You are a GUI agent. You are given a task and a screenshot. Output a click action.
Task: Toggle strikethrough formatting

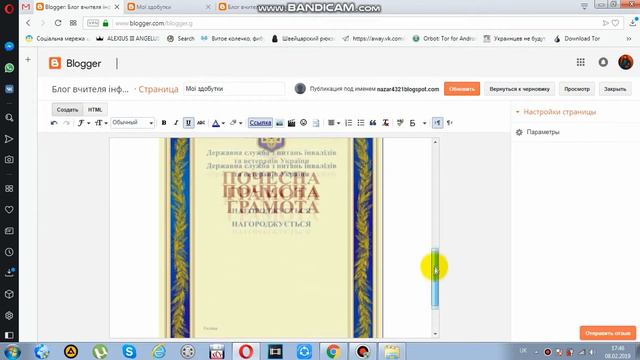[201, 123]
